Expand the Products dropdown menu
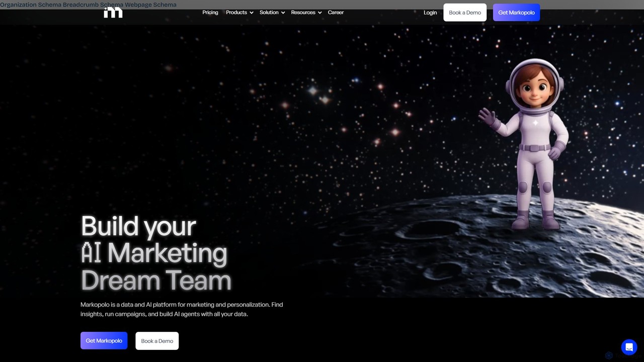644x362 pixels. pos(239,13)
